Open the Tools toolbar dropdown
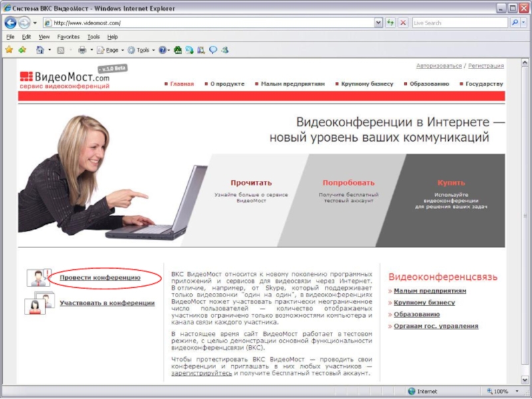Screen dimensions: 532x399 tap(141, 50)
